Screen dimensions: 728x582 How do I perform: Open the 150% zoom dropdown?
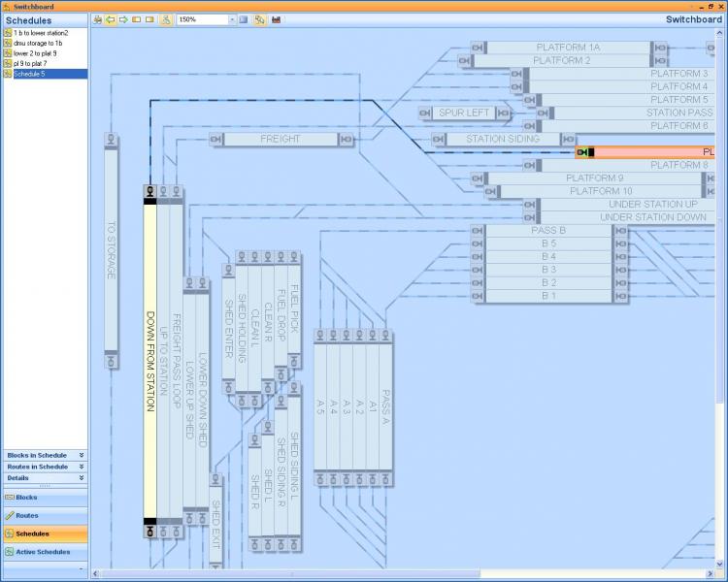(232, 19)
